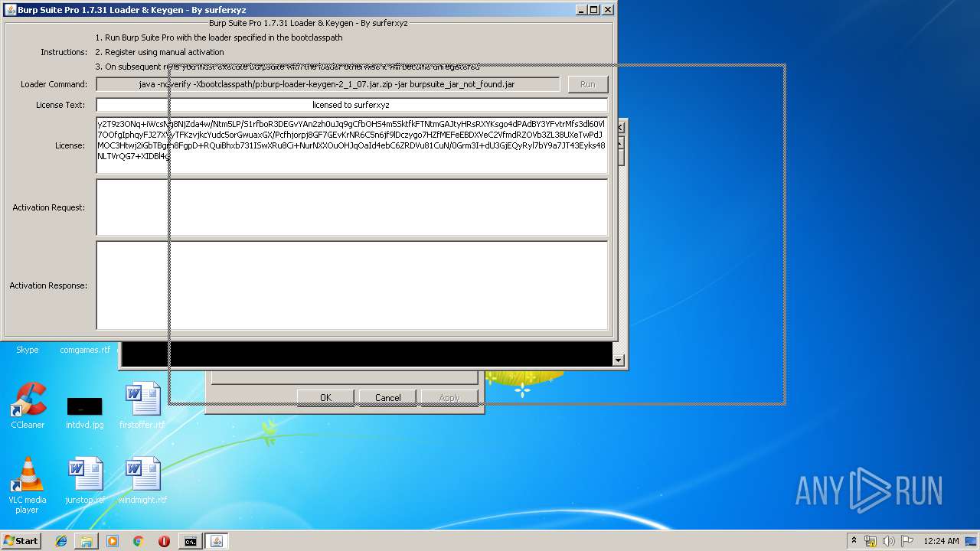Click inside the License key text area
This screenshot has height=551, width=980.
click(x=352, y=145)
